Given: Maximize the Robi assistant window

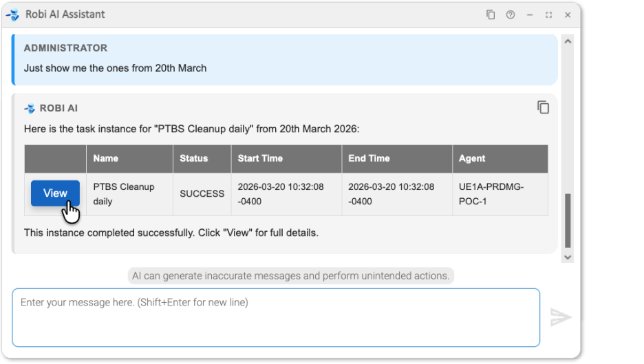Looking at the screenshot, I should pyautogui.click(x=548, y=14).
